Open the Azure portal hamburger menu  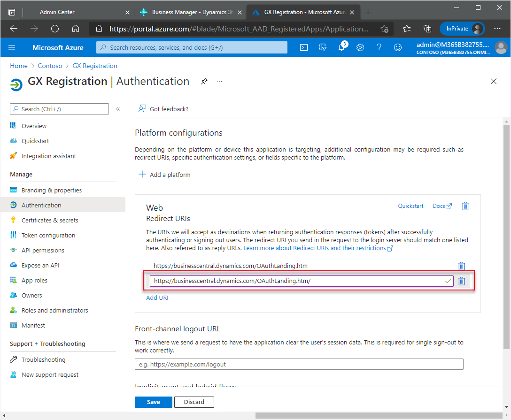[x=12, y=47]
